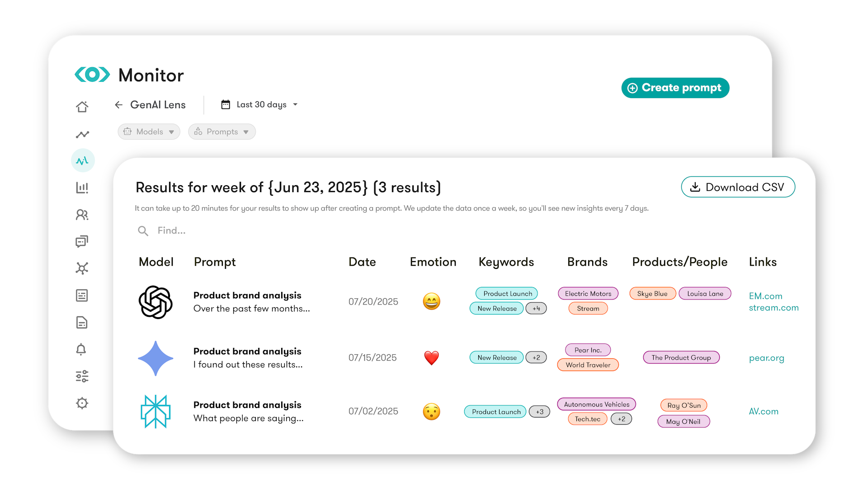Expand the Prompts filter dropdown
The width and height of the screenshot is (868, 488).
(222, 131)
